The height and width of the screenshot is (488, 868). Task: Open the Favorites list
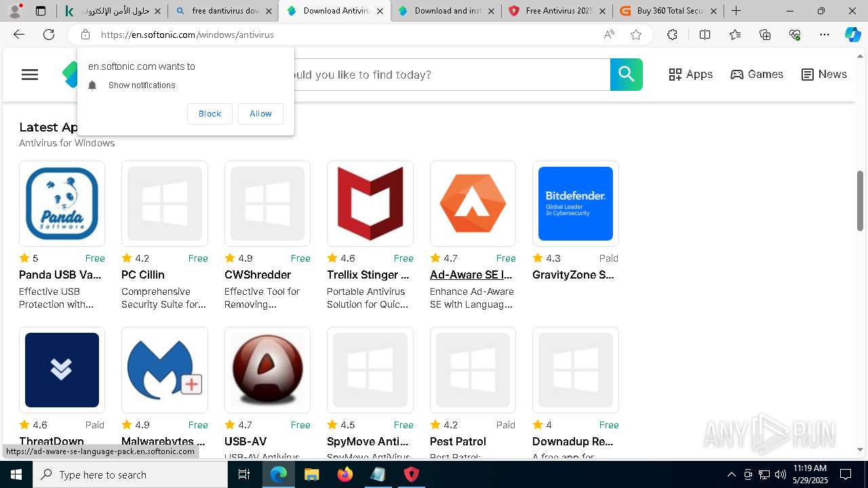pos(735,35)
